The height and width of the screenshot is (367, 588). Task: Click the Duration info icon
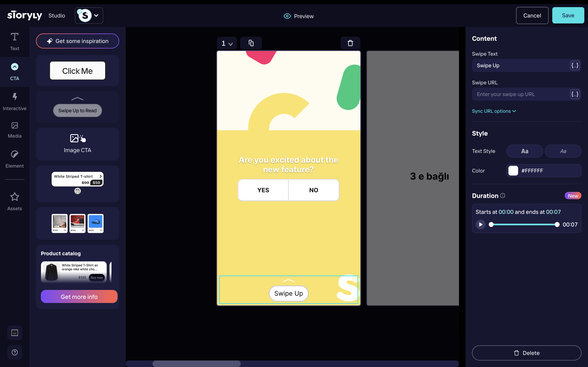503,196
